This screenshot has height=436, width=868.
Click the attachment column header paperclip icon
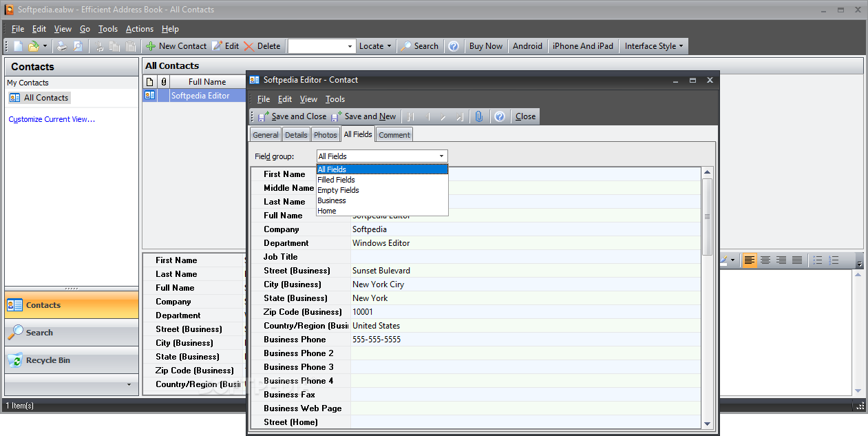[164, 81]
